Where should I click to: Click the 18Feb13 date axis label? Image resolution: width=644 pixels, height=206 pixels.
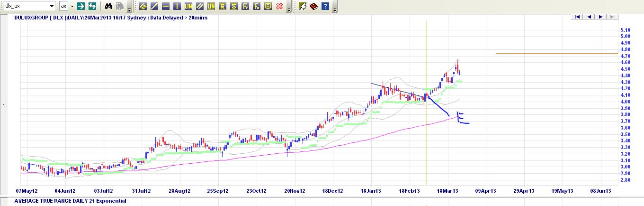pos(410,191)
